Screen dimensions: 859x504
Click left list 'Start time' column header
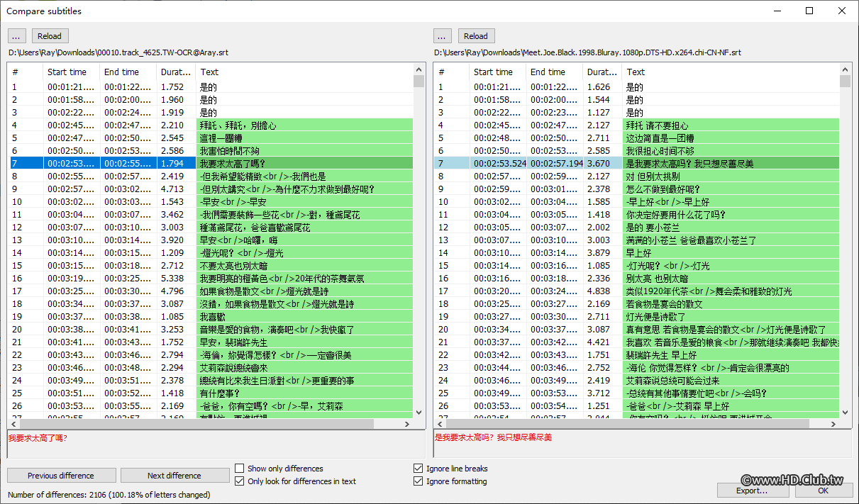click(x=71, y=72)
